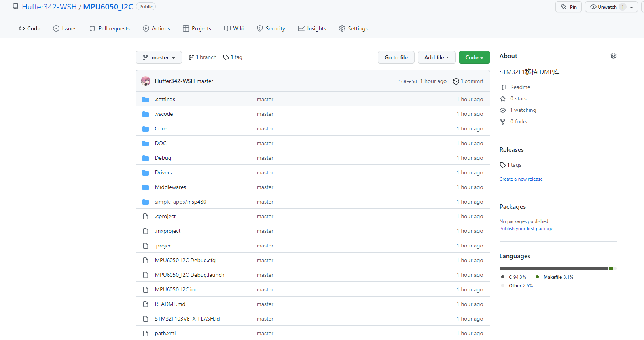
Task: Select the Makefile 3.1% language entry
Action: 554,277
